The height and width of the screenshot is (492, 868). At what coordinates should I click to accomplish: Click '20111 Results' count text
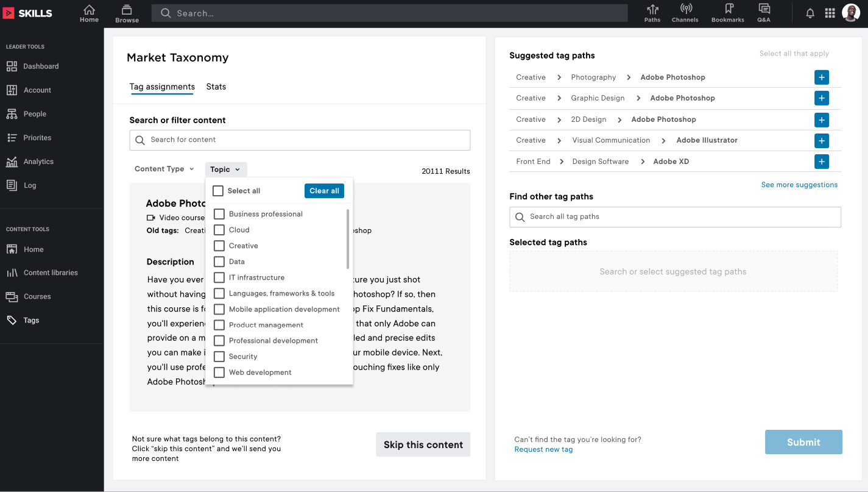(446, 171)
